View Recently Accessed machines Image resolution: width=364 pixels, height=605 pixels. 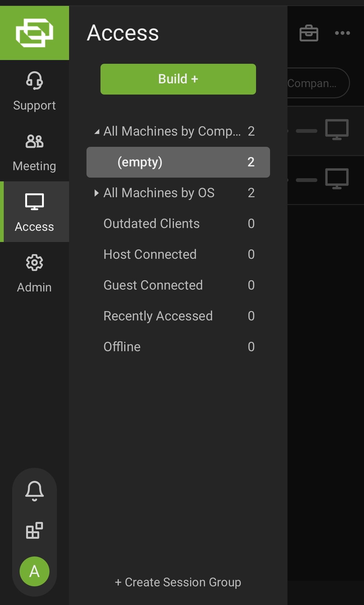[158, 316]
